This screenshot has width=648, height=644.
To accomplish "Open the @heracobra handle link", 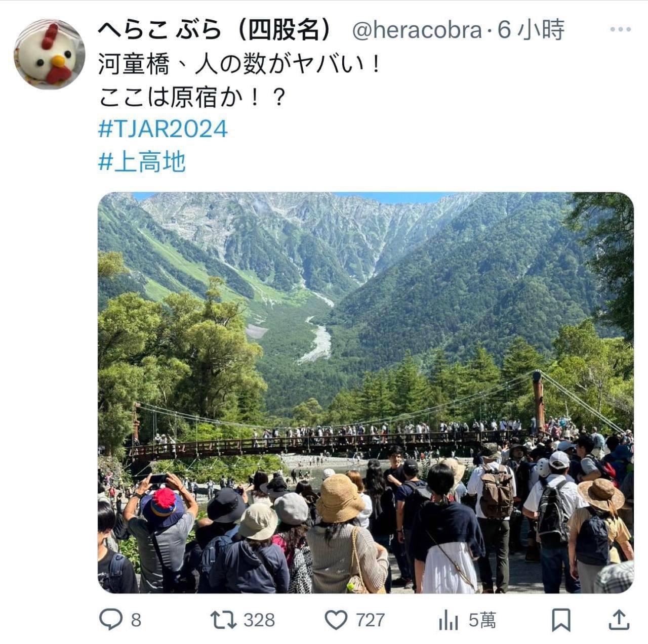I will tap(417, 31).
